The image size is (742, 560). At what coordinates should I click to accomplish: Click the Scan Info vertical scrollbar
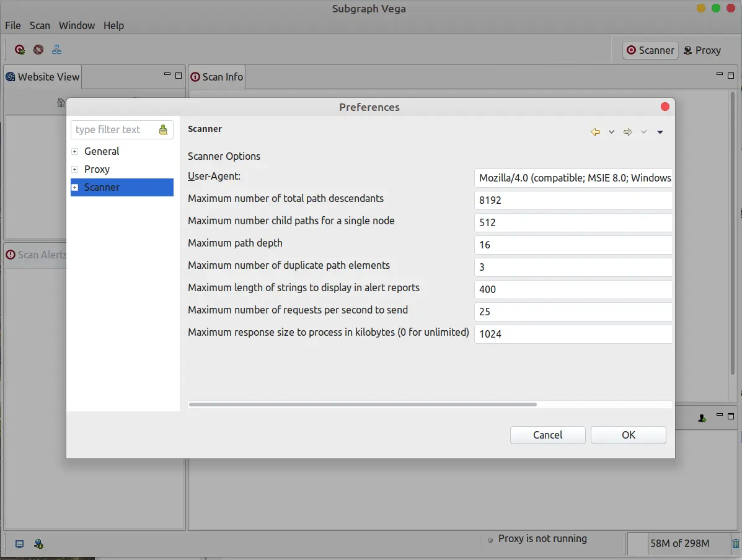(733, 233)
